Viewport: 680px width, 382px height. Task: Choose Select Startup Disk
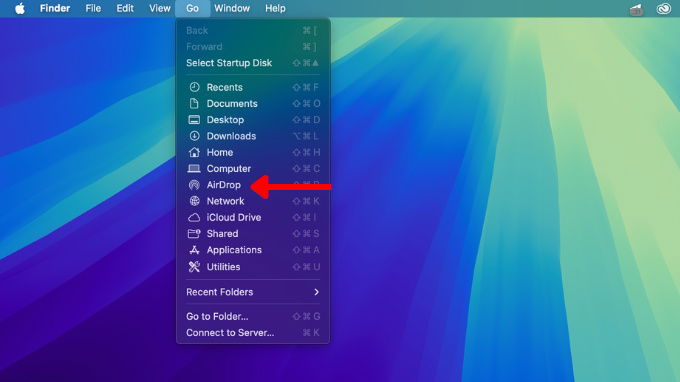click(253, 63)
